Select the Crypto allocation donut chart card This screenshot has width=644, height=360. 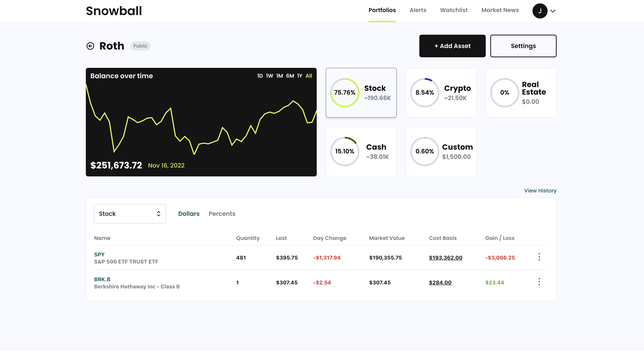point(441,92)
